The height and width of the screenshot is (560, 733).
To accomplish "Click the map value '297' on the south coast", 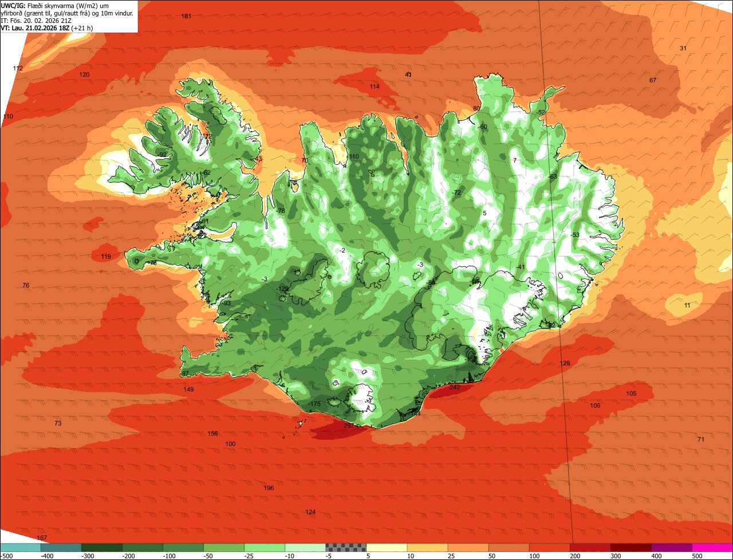I will 349,425.
